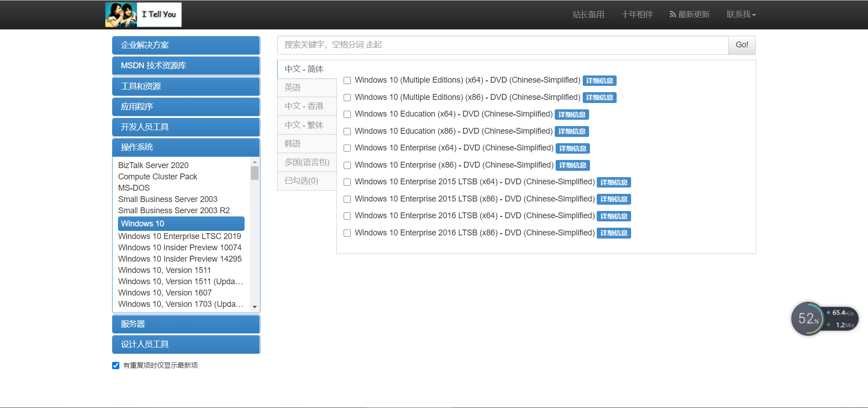Image resolution: width=868 pixels, height=408 pixels.
Task: Switch to the 中文 - 繁体 tab
Action: click(307, 125)
